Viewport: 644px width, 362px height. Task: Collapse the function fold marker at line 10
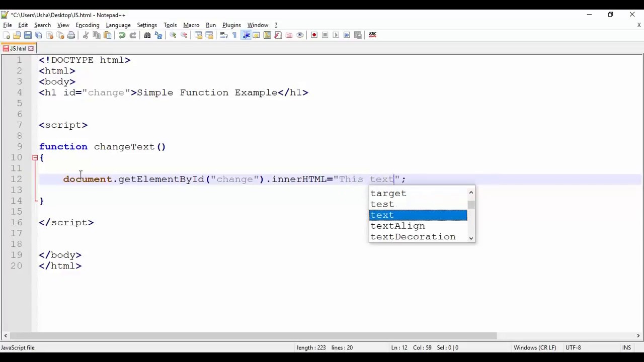click(x=35, y=158)
